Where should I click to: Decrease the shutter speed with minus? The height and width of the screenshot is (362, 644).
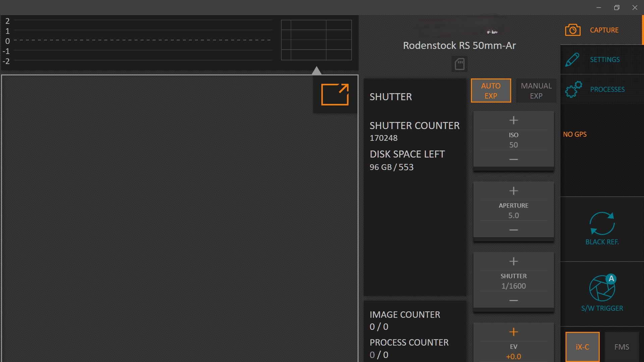[x=514, y=301]
